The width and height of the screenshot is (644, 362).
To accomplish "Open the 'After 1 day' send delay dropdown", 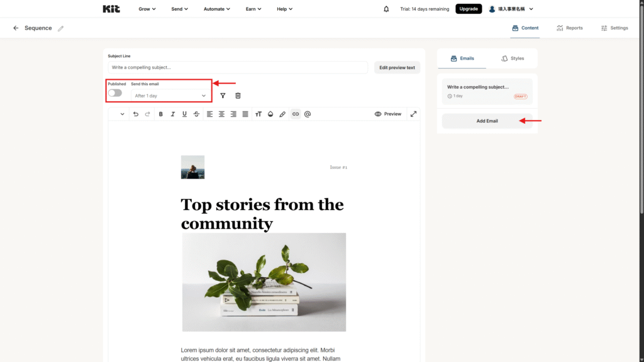I will point(170,96).
